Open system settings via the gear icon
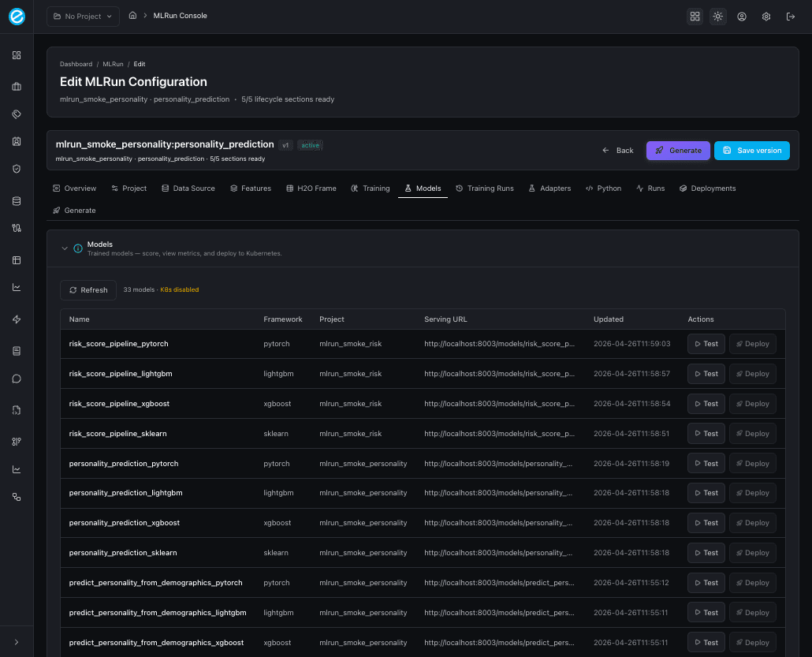812x657 pixels. pyautogui.click(x=765, y=16)
